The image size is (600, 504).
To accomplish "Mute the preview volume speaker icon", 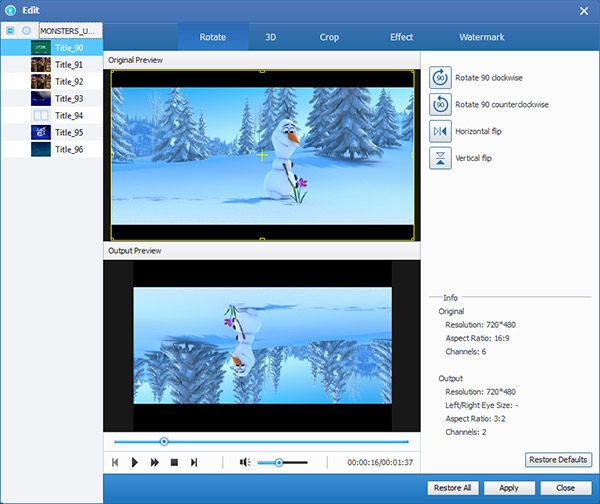I will 245,462.
